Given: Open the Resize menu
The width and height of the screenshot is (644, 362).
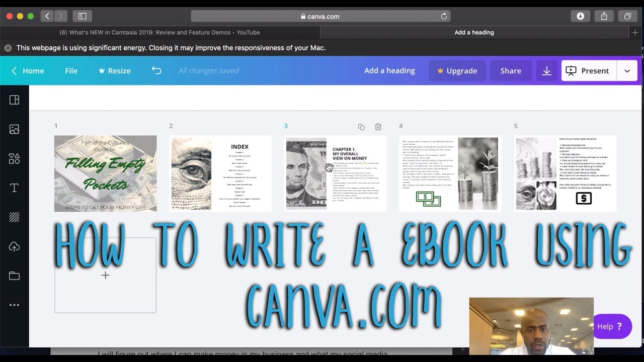Looking at the screenshot, I should [x=114, y=71].
